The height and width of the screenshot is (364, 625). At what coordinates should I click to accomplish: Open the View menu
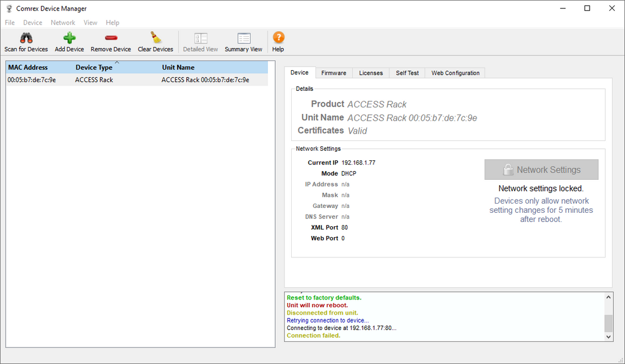click(x=90, y=23)
